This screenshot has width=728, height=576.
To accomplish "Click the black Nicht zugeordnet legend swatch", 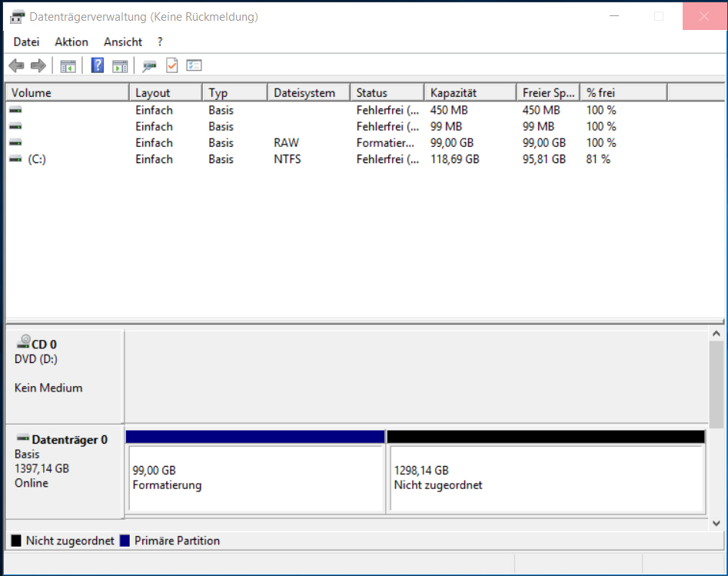I will click(16, 541).
